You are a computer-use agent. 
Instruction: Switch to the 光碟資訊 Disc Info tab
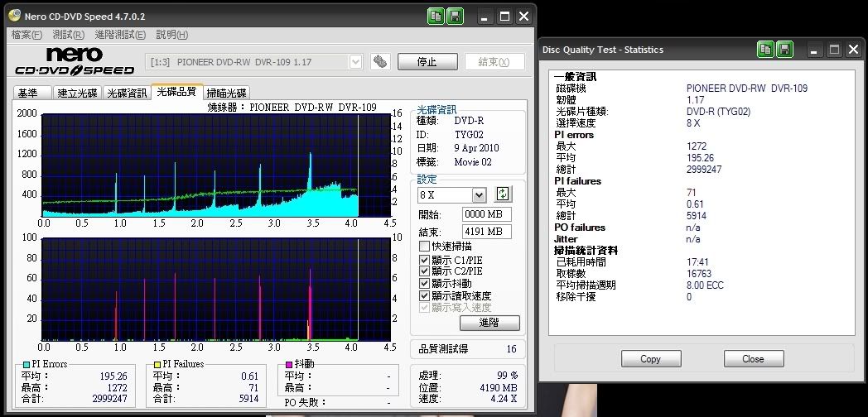tap(127, 93)
